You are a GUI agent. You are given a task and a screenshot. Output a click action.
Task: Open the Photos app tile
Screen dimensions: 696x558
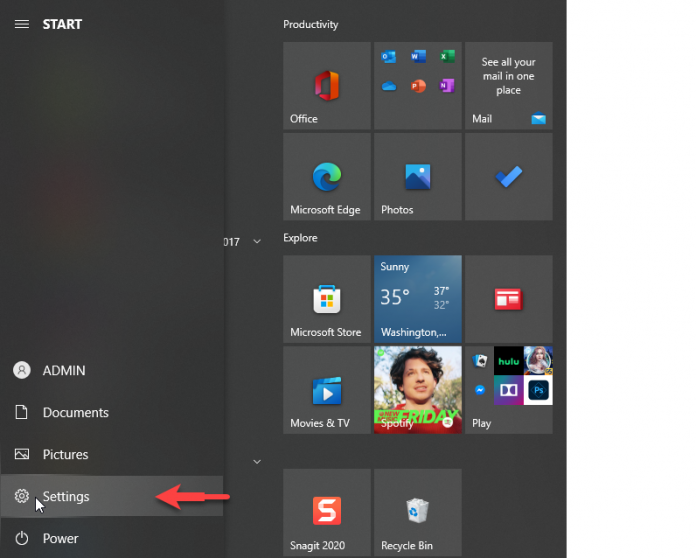click(417, 177)
